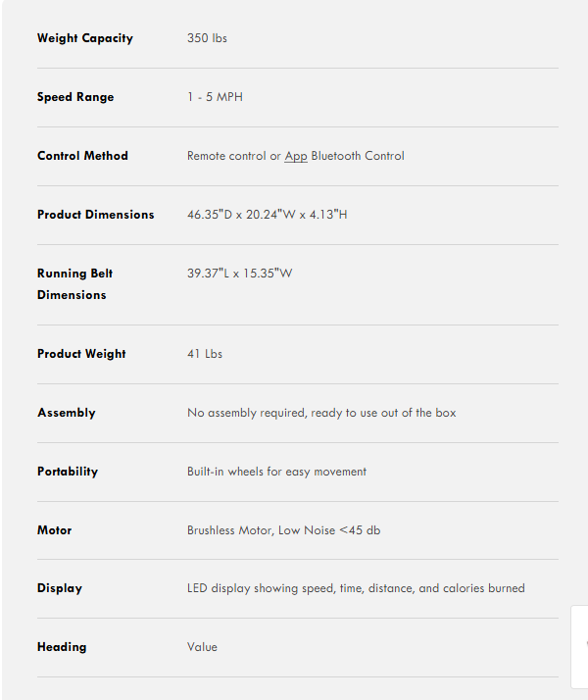Click the Control Method label
This screenshot has width=588, height=700.
82,156
